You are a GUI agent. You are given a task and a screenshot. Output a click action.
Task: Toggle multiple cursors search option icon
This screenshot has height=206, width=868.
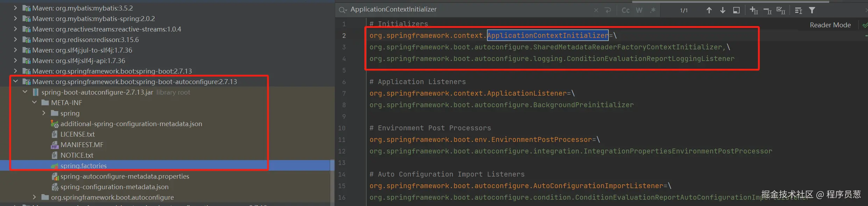(798, 11)
